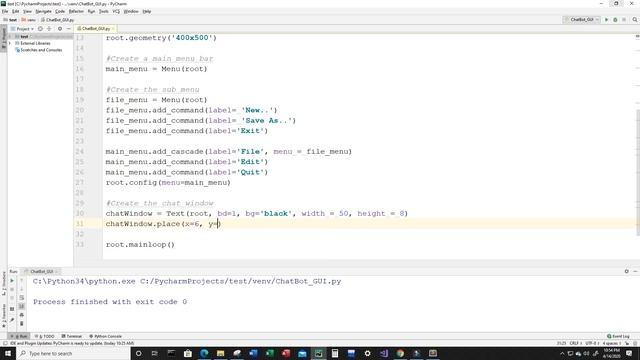The image size is (640, 360).
Task: Click line 33 root.mainloop() code
Action: (140, 244)
